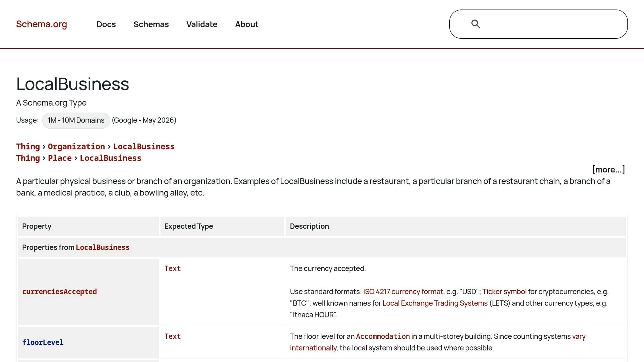The width and height of the screenshot is (644, 362).
Task: Open the Schema.org home logo link
Action: tap(42, 24)
